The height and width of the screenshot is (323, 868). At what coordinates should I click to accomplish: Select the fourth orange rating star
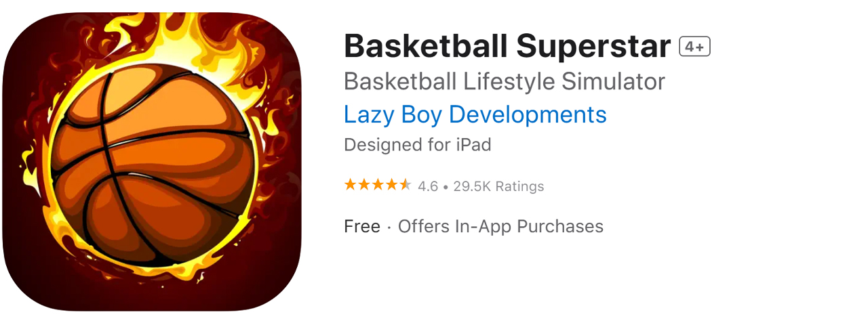391,185
